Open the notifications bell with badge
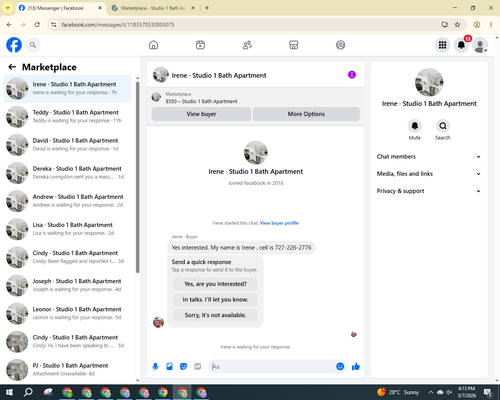 pyautogui.click(x=461, y=45)
